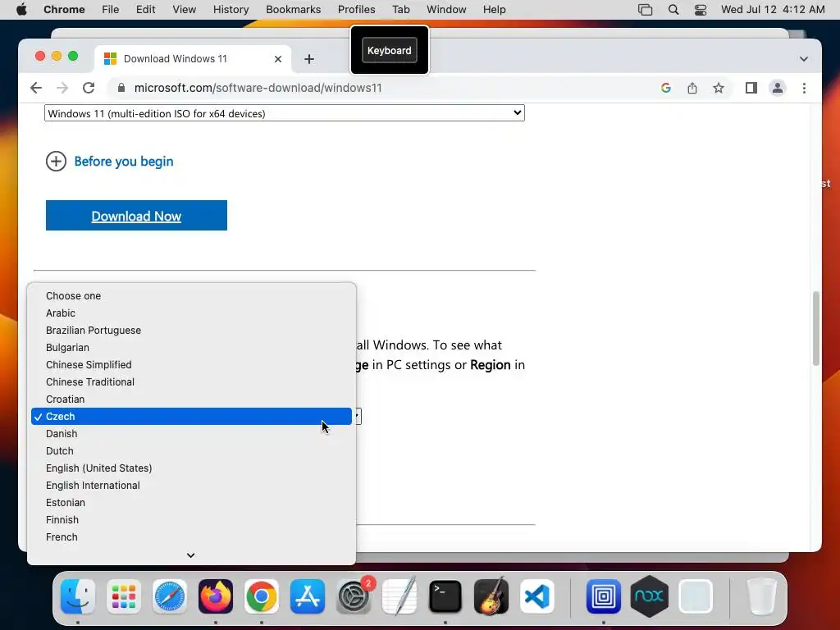Share this page using the share icon

[x=692, y=88]
